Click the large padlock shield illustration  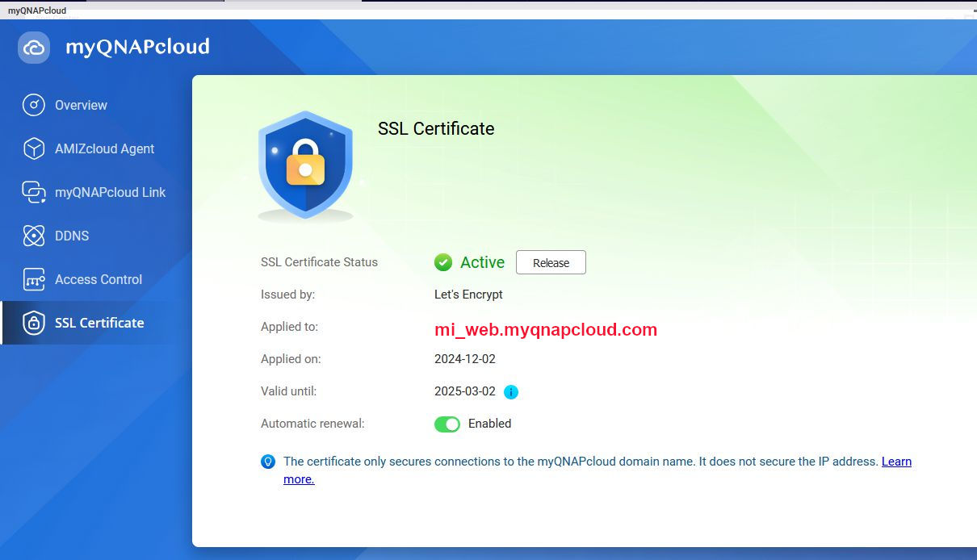click(305, 165)
